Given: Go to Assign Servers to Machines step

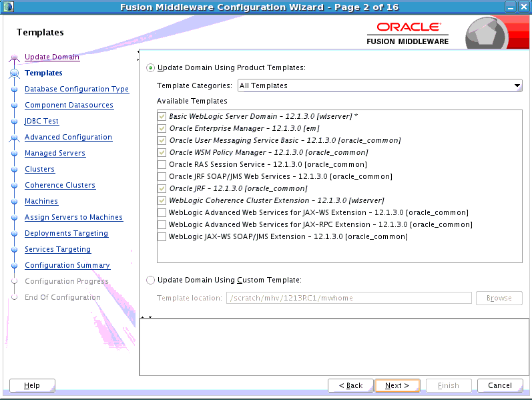Looking at the screenshot, I should (73, 217).
